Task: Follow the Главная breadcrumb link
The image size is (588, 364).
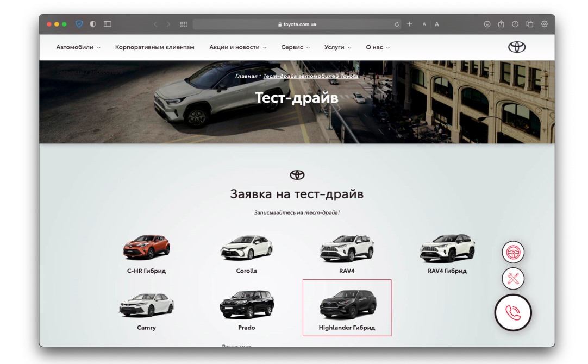Action: click(246, 76)
